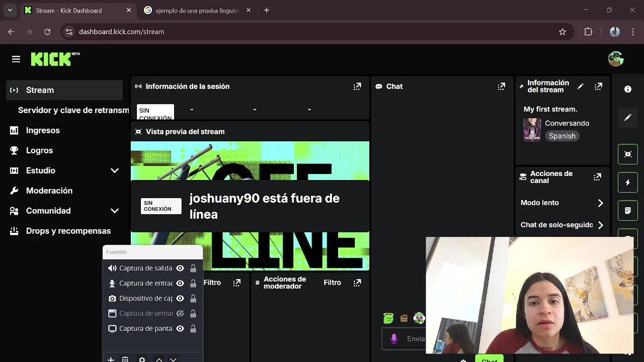Edit stream info via the panel's pencil icon
644x362 pixels.
click(580, 86)
